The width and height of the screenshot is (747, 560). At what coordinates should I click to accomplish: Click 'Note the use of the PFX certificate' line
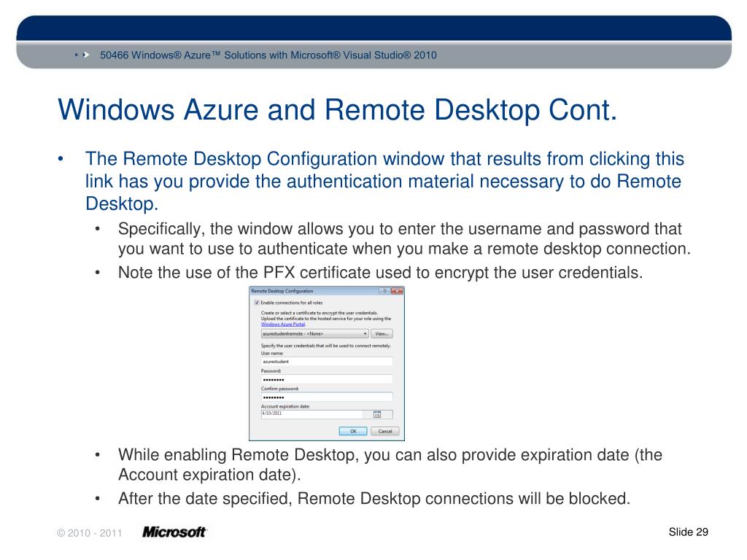click(x=380, y=273)
